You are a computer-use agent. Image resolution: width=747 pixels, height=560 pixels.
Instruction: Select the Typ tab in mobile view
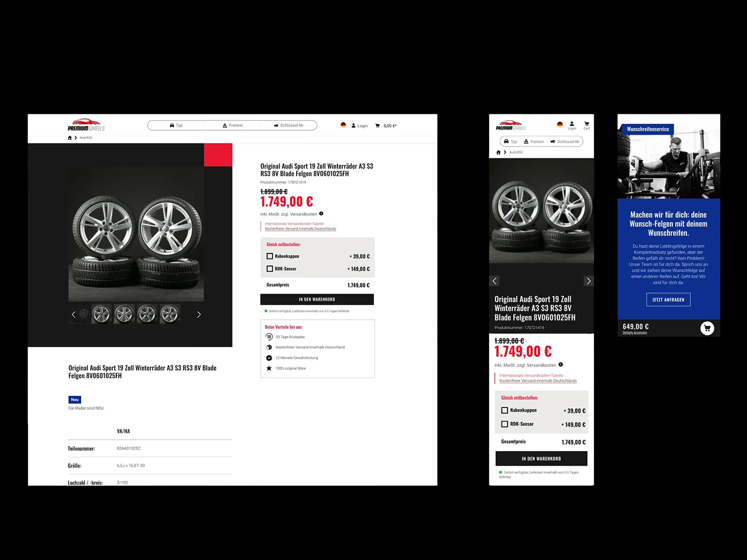510,141
